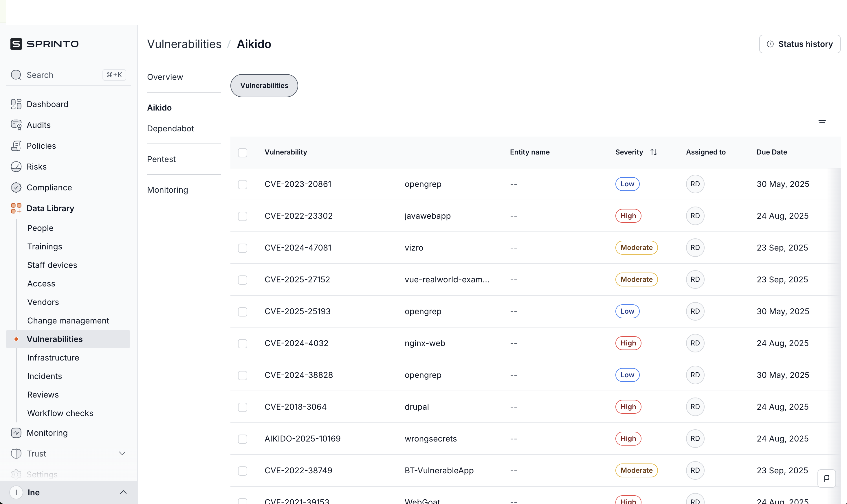Open Change management page
This screenshot has height=504, width=847.
68,321
